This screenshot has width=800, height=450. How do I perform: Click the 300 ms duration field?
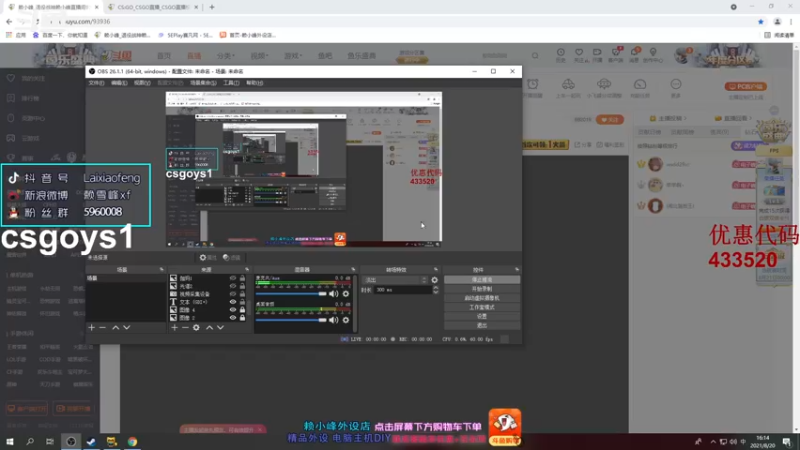click(403, 290)
